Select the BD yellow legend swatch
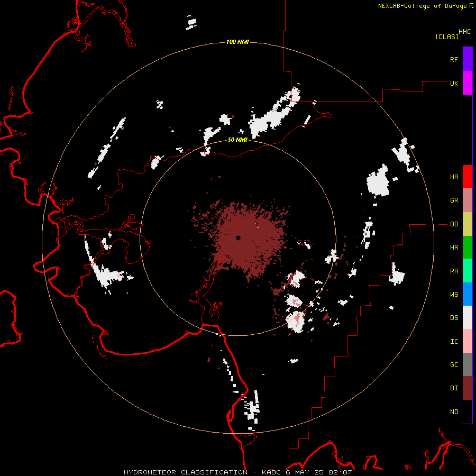This screenshot has height=476, width=476. [467, 224]
